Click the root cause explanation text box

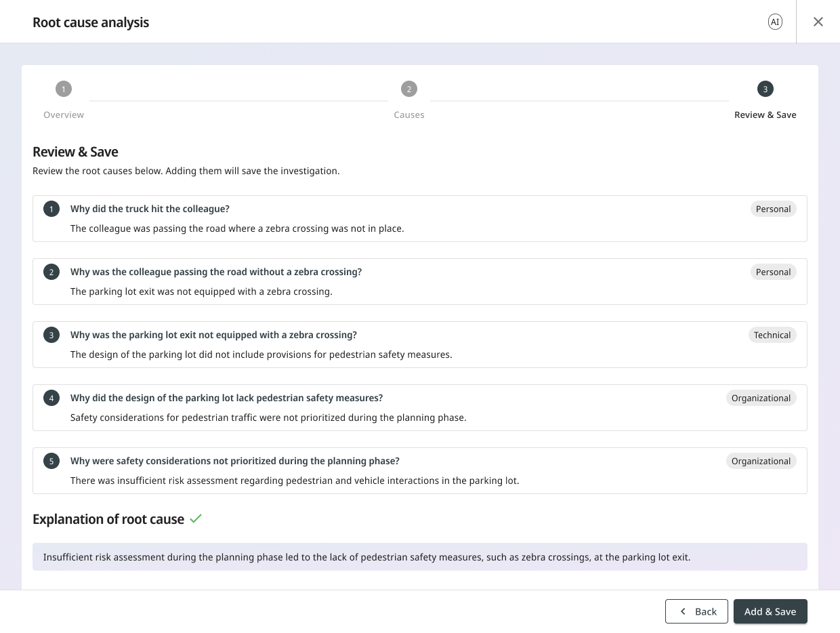(x=420, y=557)
